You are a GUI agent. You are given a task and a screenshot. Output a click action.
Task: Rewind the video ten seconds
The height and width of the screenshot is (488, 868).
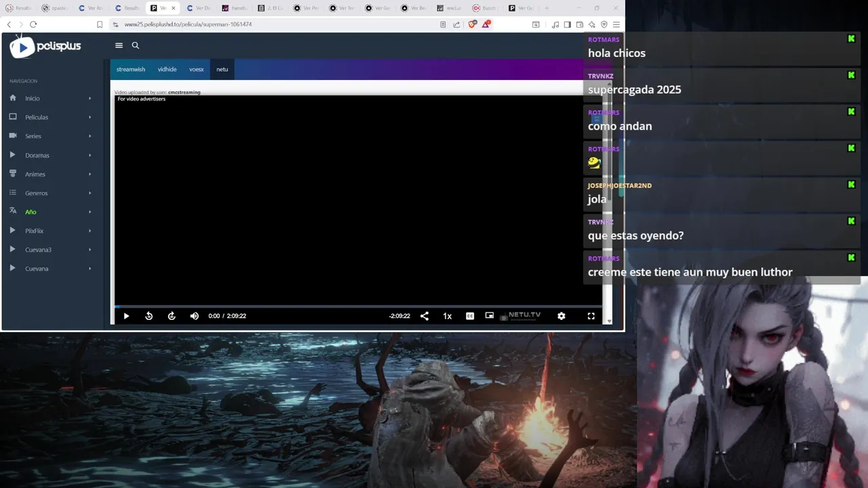[x=149, y=316]
